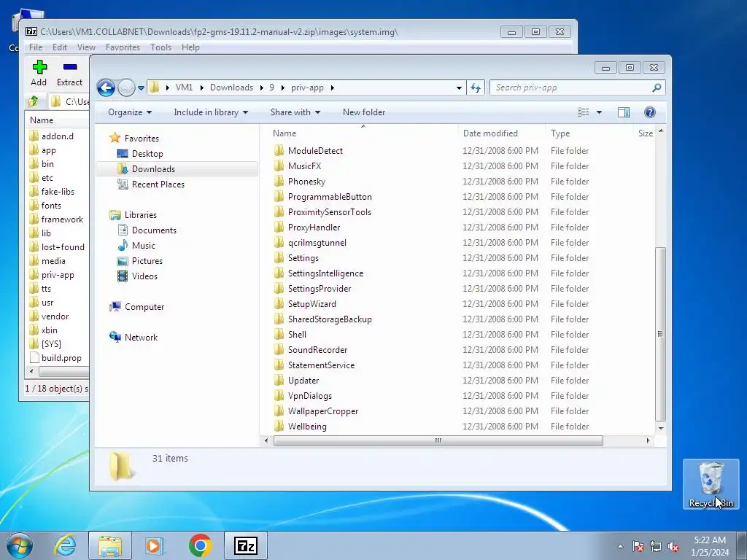Expand the arrow after priv-app breadcrumb
This screenshot has width=747, height=560.
click(332, 87)
